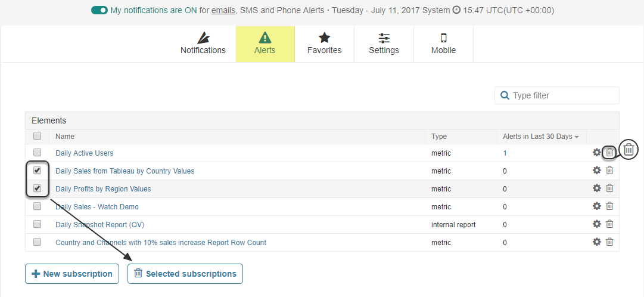
Task: Uncheck Daily Sales from Tableau by Country Values
Action: (38, 171)
